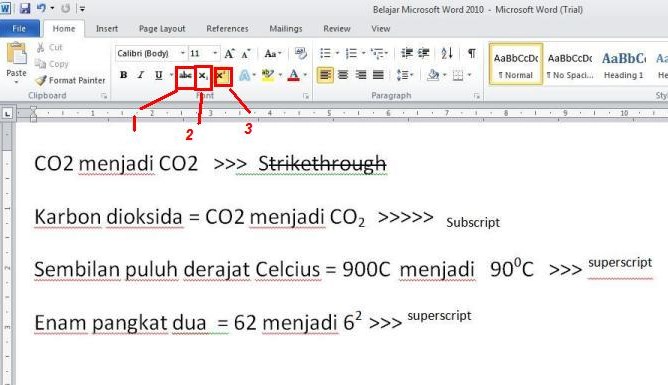The height and width of the screenshot is (385, 668).
Task: Click the Bullets list icon
Action: 325,53
